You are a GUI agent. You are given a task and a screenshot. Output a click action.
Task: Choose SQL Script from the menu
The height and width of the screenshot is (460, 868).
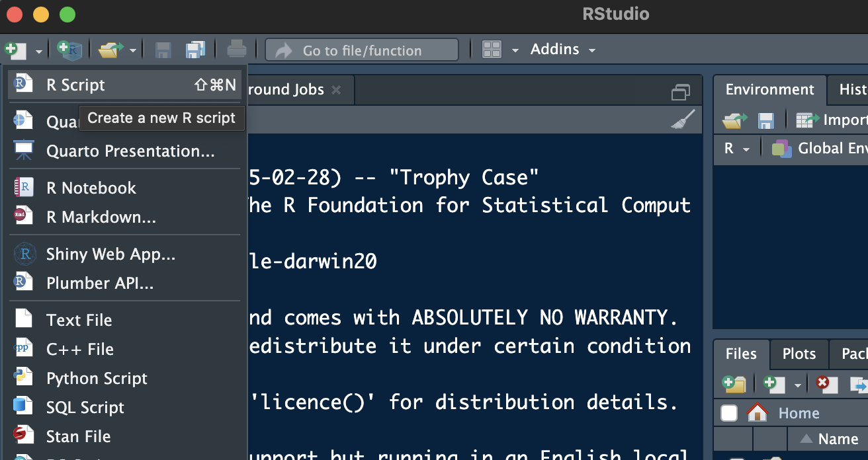pyautogui.click(x=124, y=407)
